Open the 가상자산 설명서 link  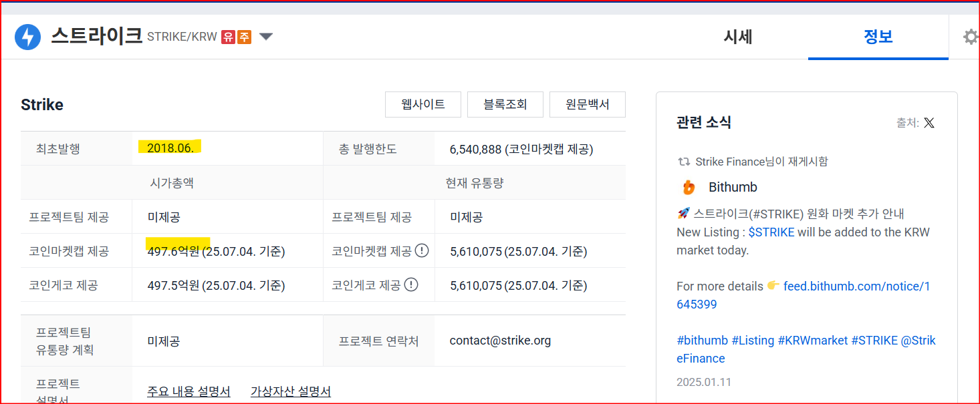(x=290, y=391)
